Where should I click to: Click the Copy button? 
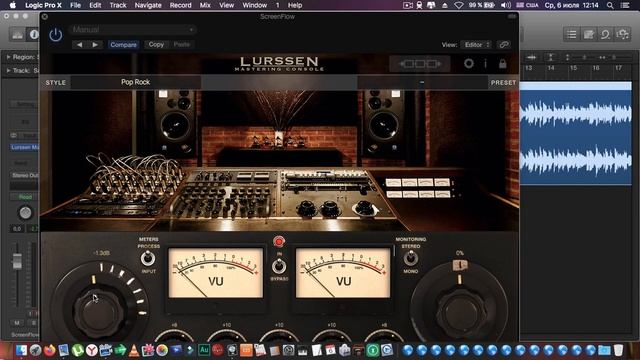(x=156, y=44)
